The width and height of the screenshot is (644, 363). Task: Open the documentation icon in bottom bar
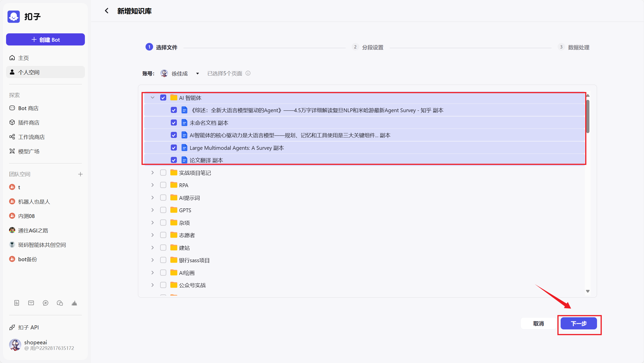[x=17, y=303]
